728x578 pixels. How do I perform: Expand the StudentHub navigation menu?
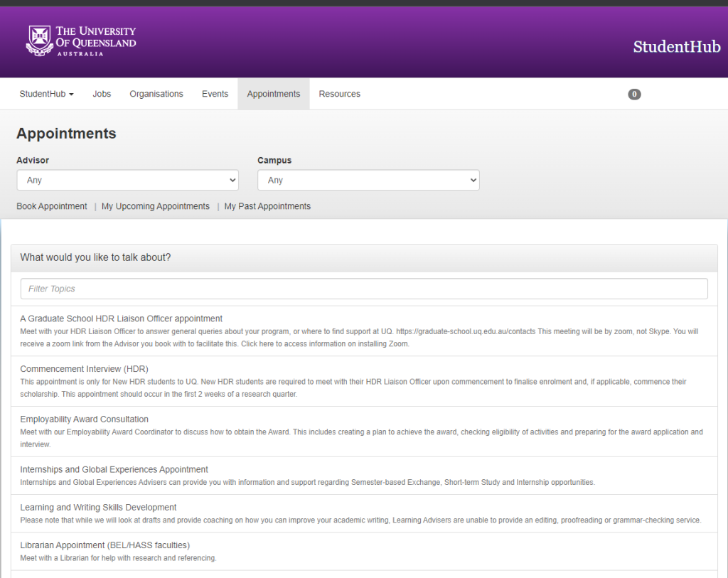point(45,94)
